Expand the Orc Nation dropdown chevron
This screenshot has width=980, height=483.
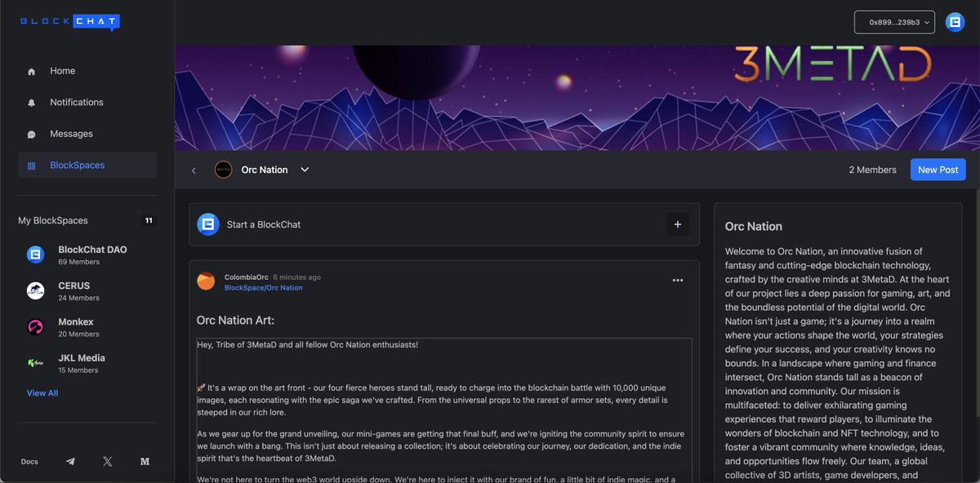click(305, 170)
